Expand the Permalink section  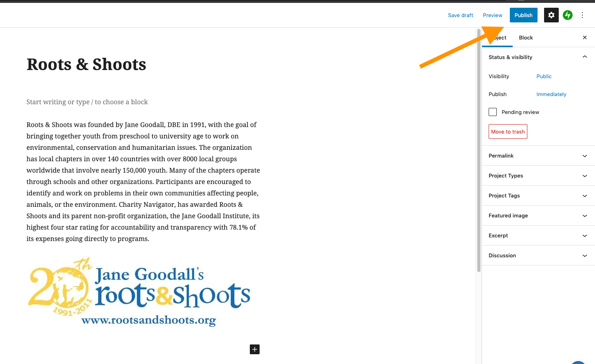point(538,156)
